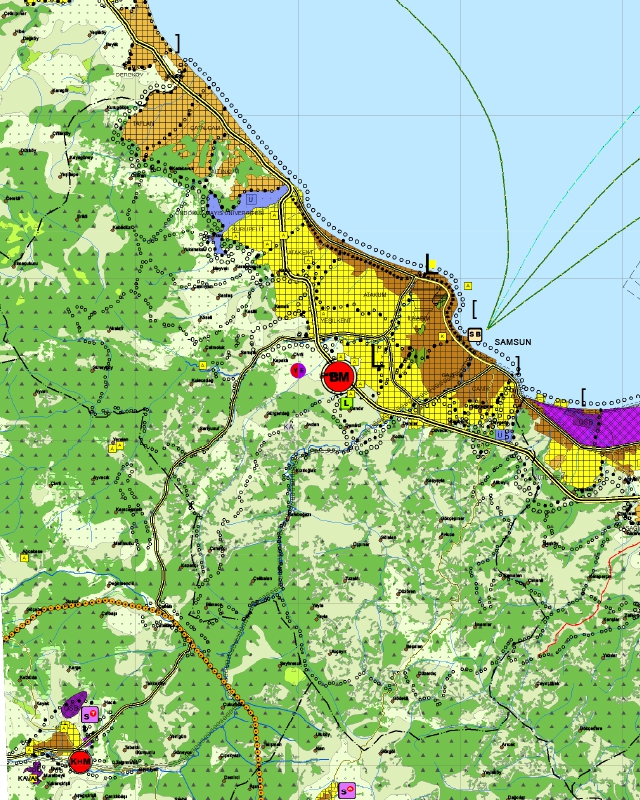The width and height of the screenshot is (640, 800).
Task: Click the small magenta-red circle left of BM
Action: (297, 370)
